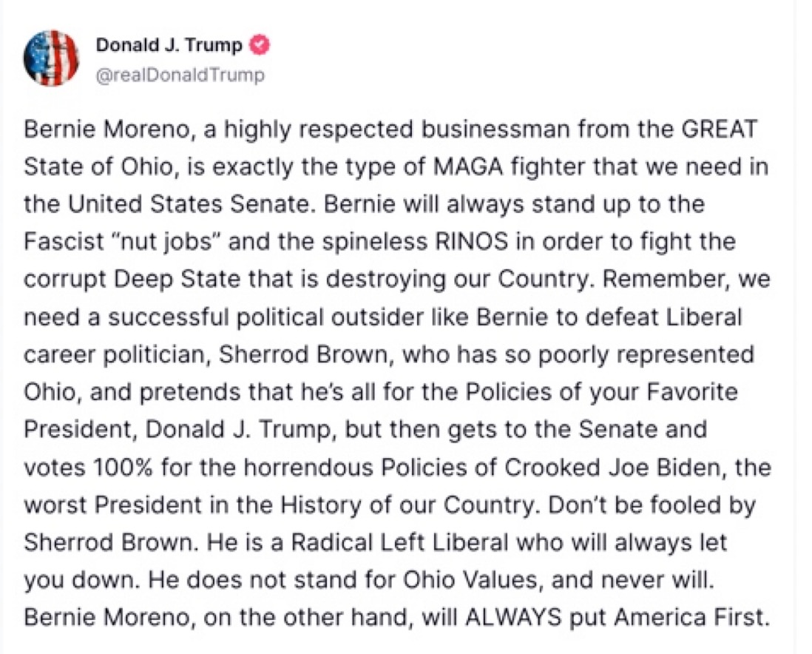Open the American flag profile avatar
Viewport: 812px width, 654px height.
[x=51, y=58]
